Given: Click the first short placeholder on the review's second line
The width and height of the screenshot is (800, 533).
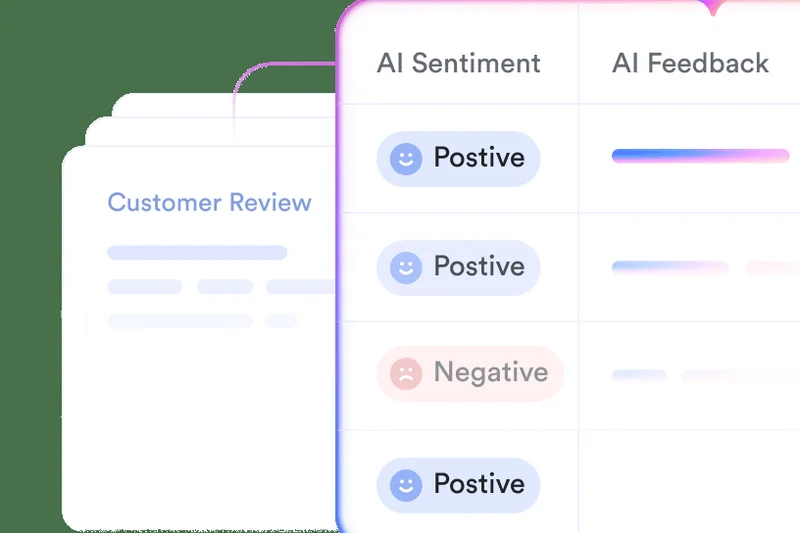Looking at the screenshot, I should point(145,287).
